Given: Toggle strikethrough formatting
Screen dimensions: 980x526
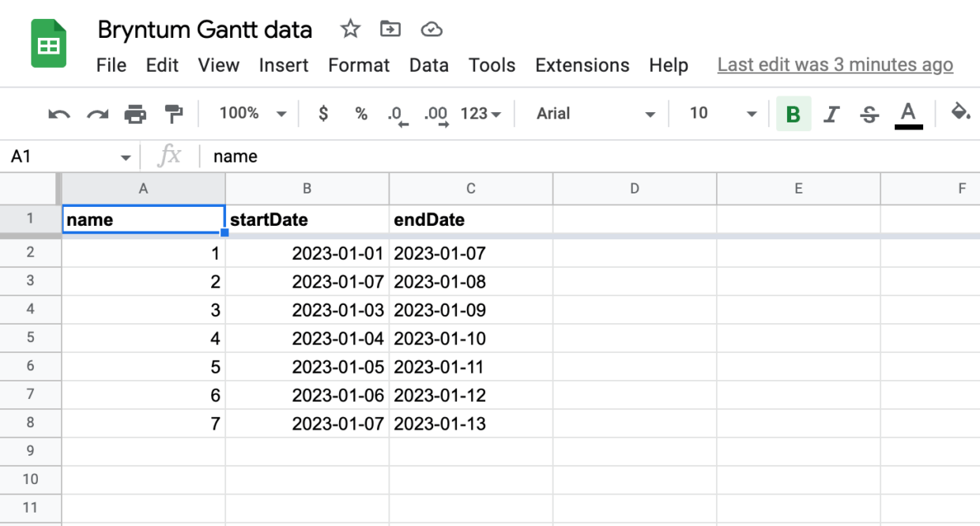Looking at the screenshot, I should point(869,113).
